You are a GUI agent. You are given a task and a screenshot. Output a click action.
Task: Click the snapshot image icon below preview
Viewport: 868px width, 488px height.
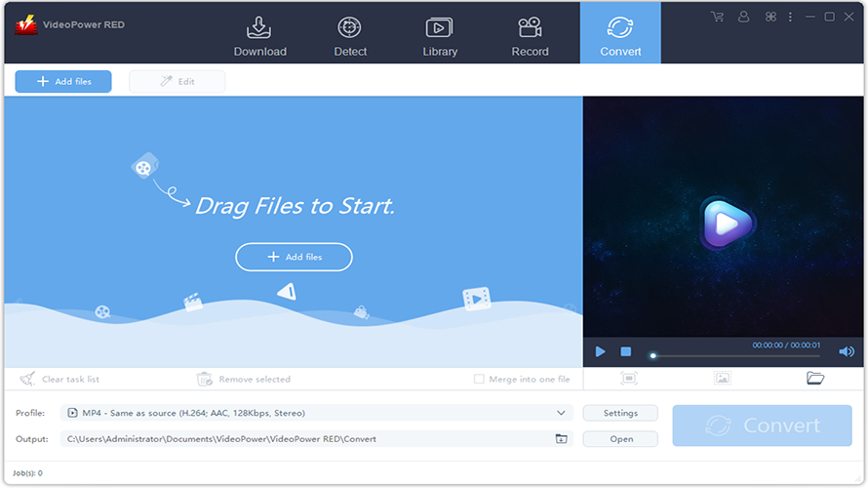[x=722, y=379]
